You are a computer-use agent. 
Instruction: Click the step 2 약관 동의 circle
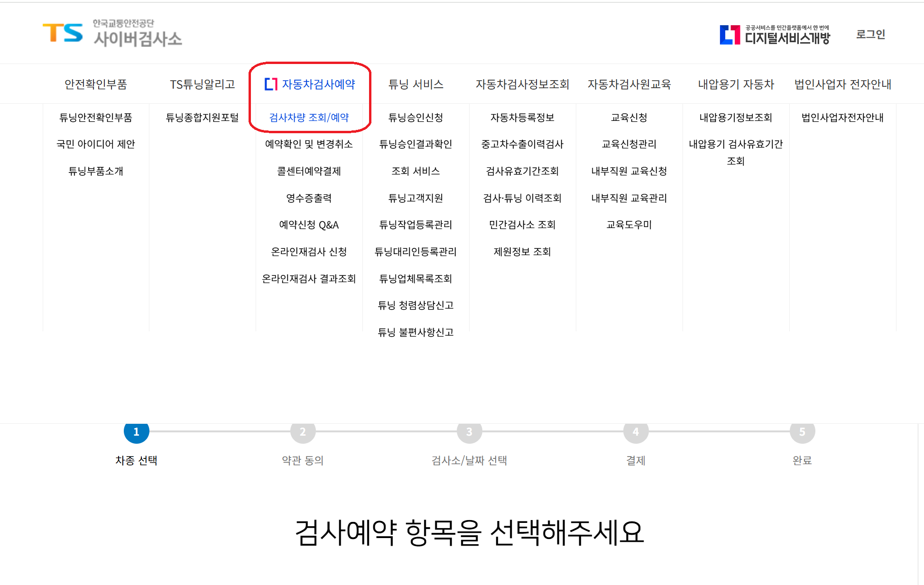click(303, 431)
